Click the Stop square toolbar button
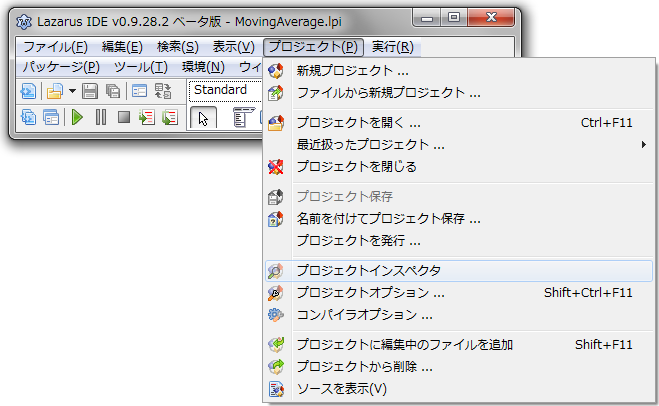The width and height of the screenshot is (659, 406). click(124, 117)
